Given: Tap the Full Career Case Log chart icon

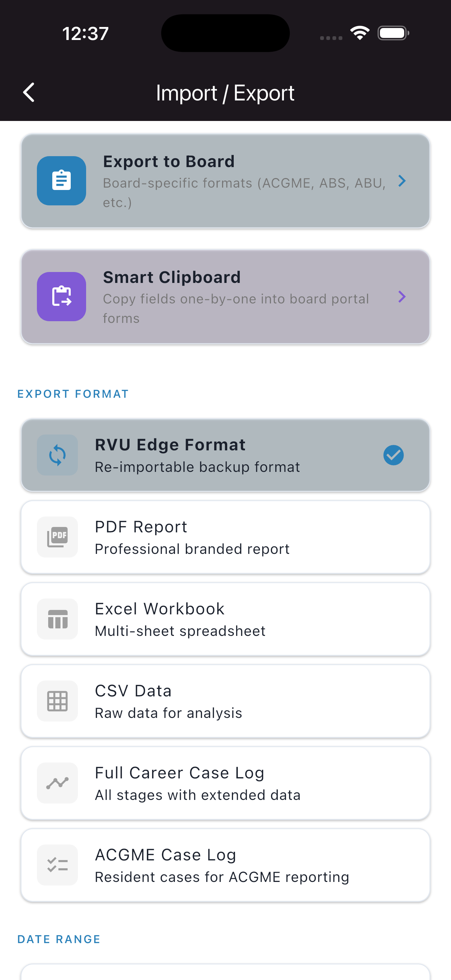Looking at the screenshot, I should [57, 783].
